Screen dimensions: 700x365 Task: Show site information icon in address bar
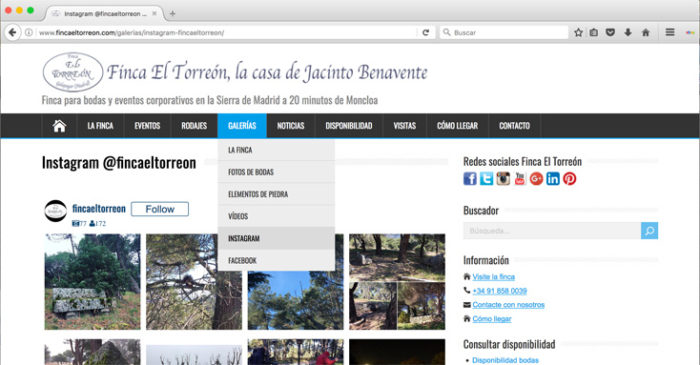[29, 33]
